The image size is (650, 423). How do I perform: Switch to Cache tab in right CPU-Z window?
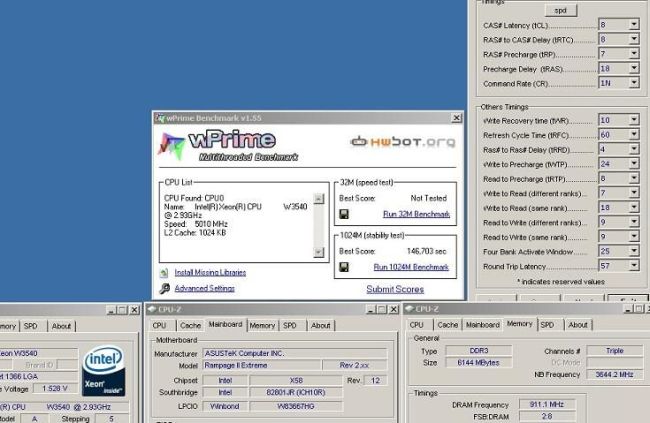pyautogui.click(x=448, y=325)
